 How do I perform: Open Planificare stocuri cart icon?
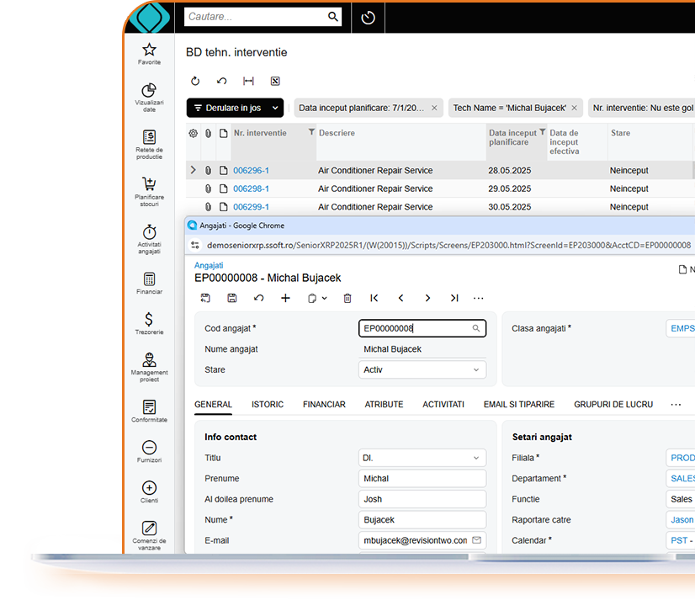[149, 184]
